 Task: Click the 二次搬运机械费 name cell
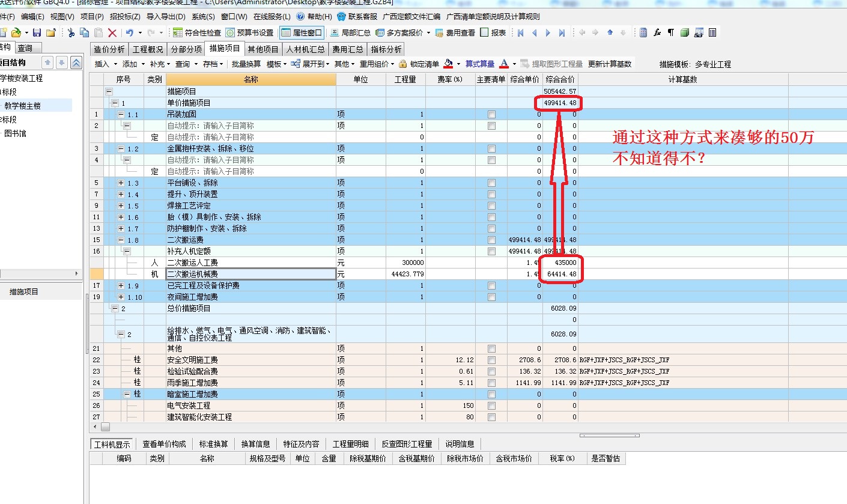tap(251, 274)
